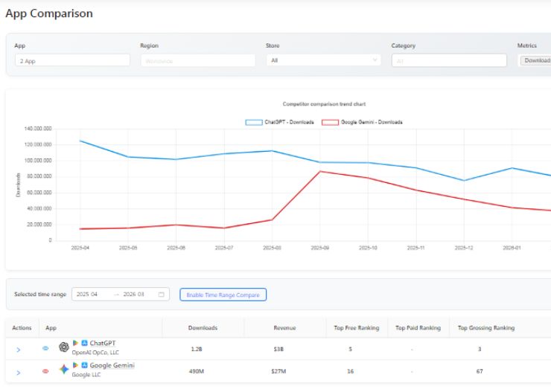The image size is (551, 392).
Task: Click ChatGPT downloads value 1.2B
Action: click(x=197, y=349)
